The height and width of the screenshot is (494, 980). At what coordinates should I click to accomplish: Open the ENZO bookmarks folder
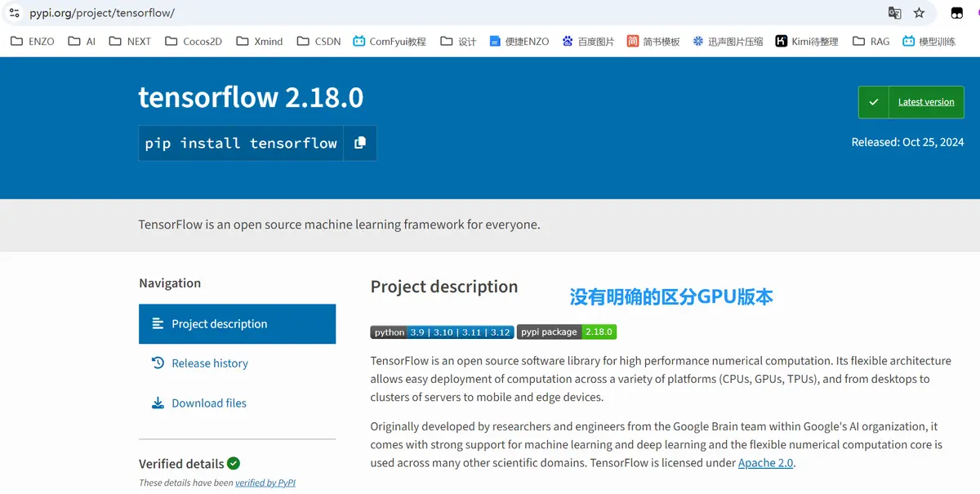[x=33, y=41]
